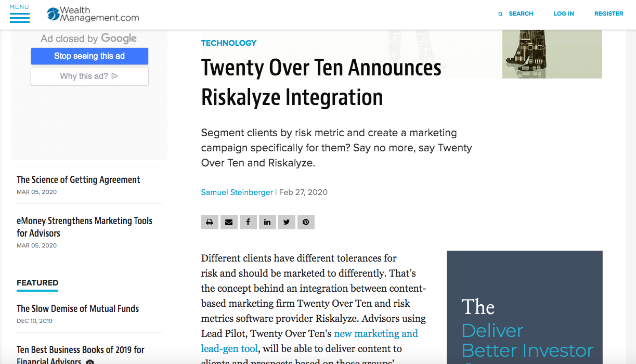View author Samuel Steinberger's page
Image resolution: width=636 pixels, height=364 pixels.
click(237, 192)
